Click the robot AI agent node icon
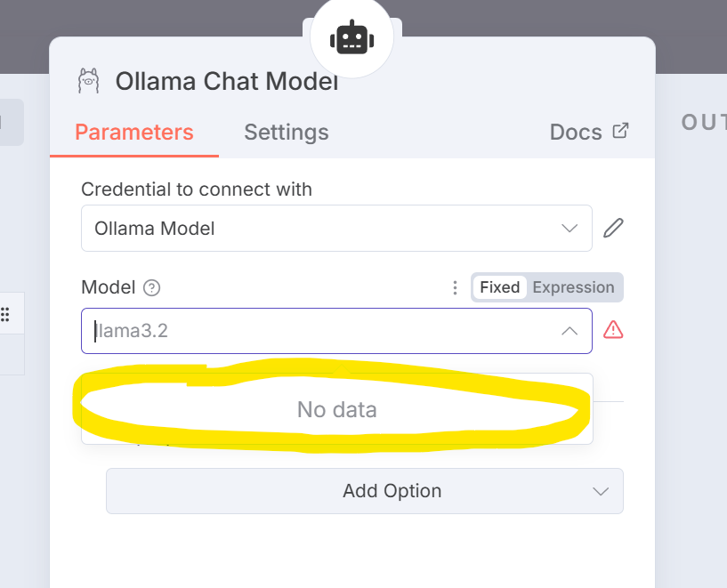This screenshot has width=727, height=588. 351,38
